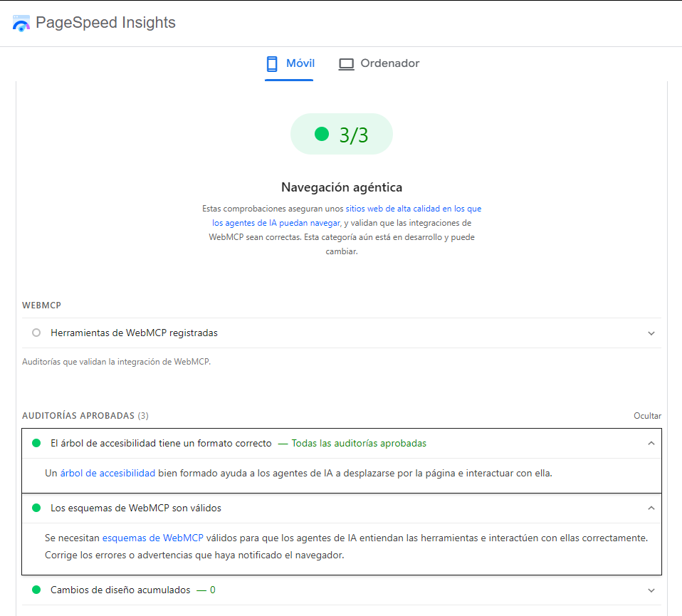Click the 'Navegación agéntica' heading
682x616 pixels.
(342, 187)
